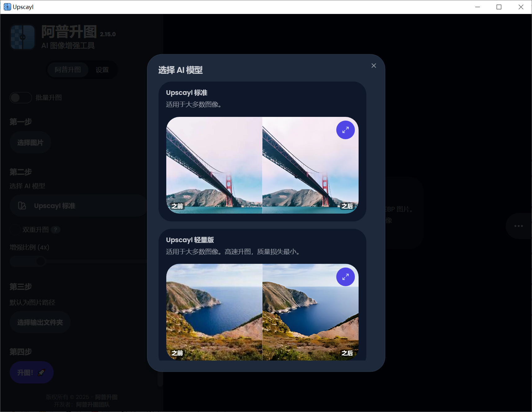Click the 之后 label on coastline preview
This screenshot has width=532, height=412.
(x=347, y=353)
